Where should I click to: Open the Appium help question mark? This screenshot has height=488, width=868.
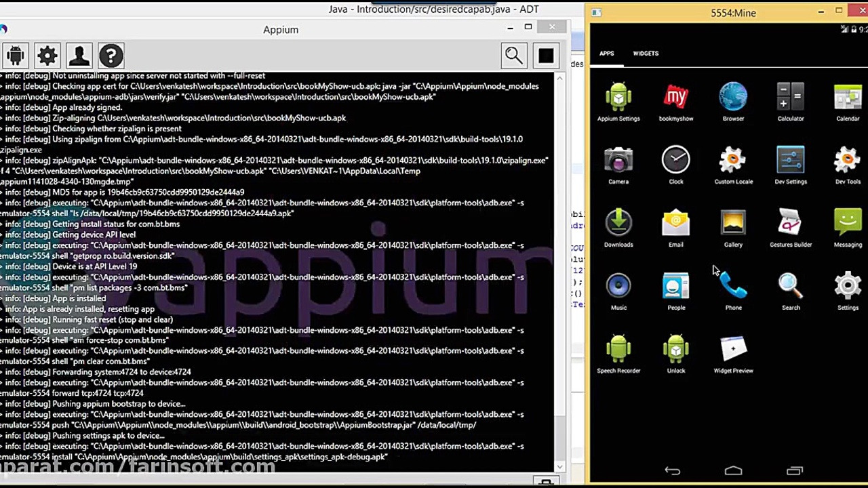(x=111, y=56)
